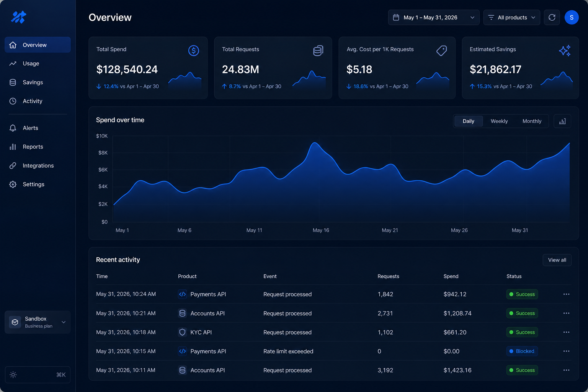The width and height of the screenshot is (588, 392).
Task: Open Usage from the sidebar
Action: 38,64
